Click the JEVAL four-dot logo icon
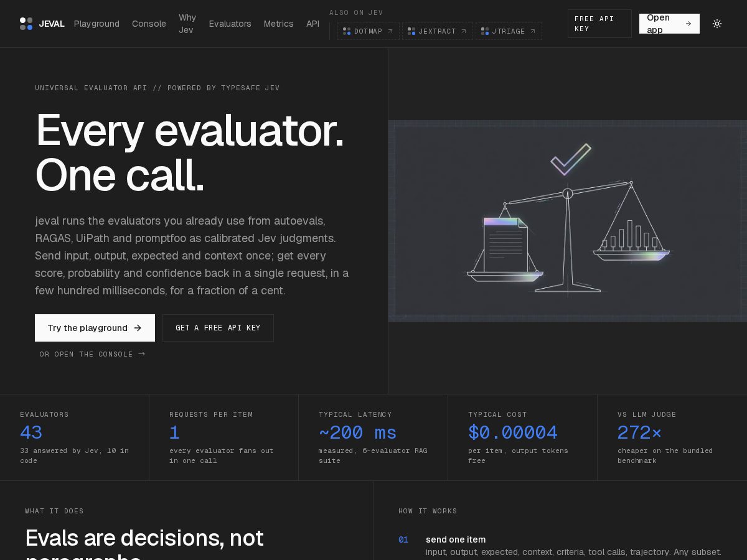This screenshot has width=747, height=560. tap(26, 24)
